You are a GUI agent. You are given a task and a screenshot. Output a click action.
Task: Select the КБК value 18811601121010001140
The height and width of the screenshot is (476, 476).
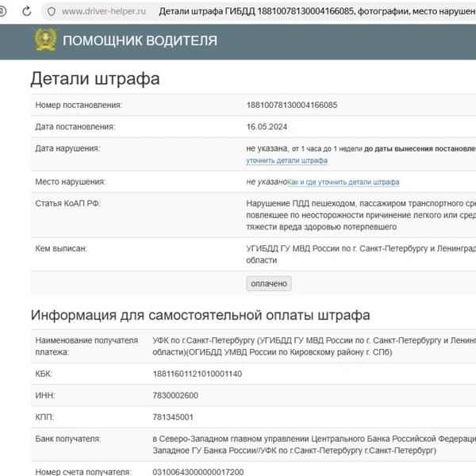[198, 374]
